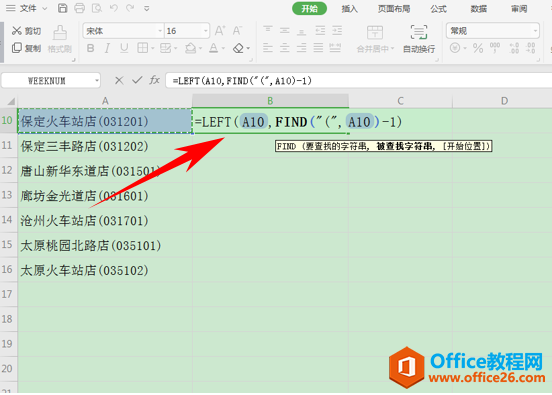Image resolution: width=552 pixels, height=395 pixels.
Task: Switch to the 插入 tab
Action: (349, 8)
